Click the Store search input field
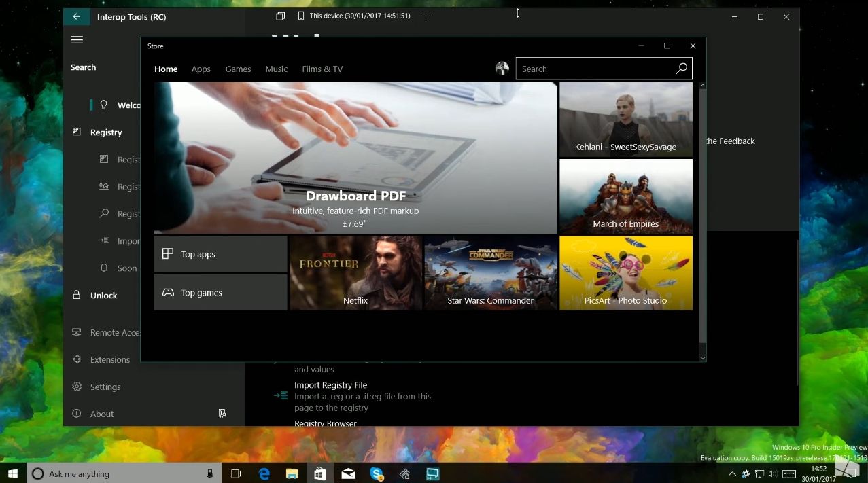Viewport: 868px width, 483px height. [593, 69]
